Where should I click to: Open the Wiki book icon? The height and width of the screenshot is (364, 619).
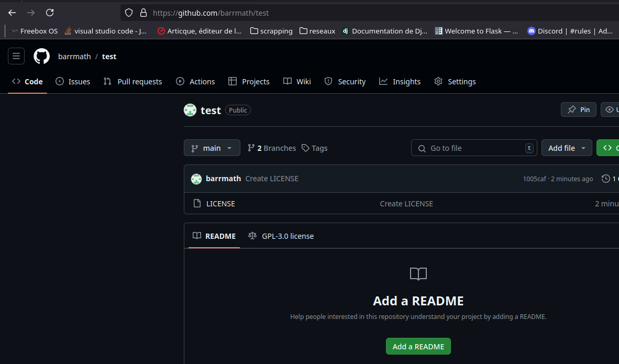coord(287,81)
